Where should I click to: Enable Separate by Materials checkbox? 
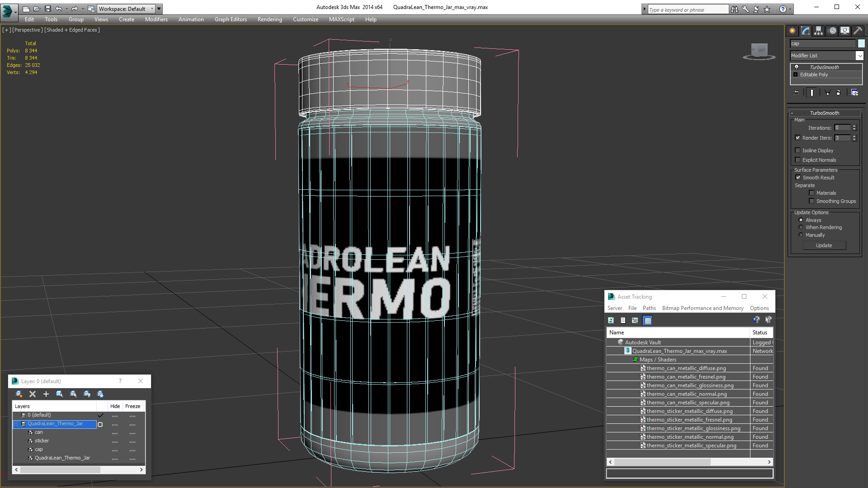pyautogui.click(x=811, y=193)
